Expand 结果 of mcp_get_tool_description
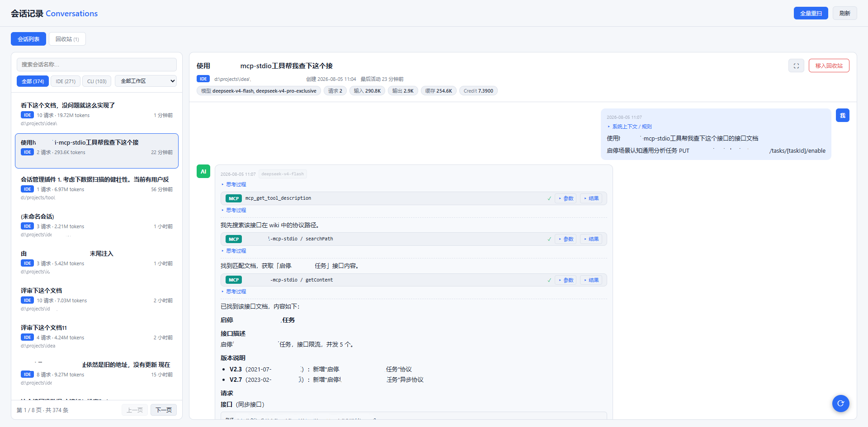868x427 pixels. pyautogui.click(x=591, y=198)
